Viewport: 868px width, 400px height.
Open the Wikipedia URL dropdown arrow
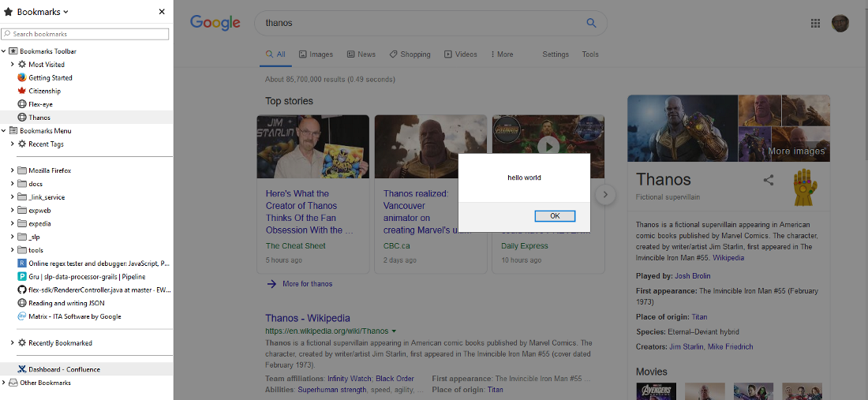pos(394,331)
